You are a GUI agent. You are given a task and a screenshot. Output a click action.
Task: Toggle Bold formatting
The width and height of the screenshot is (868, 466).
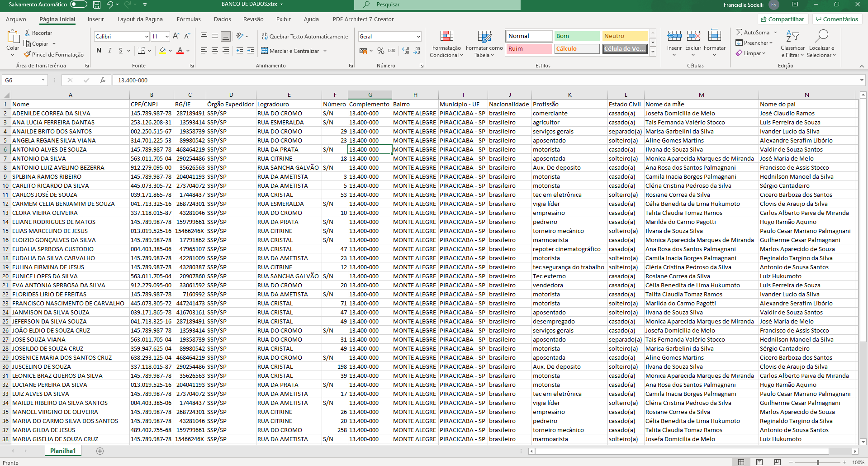tap(99, 51)
